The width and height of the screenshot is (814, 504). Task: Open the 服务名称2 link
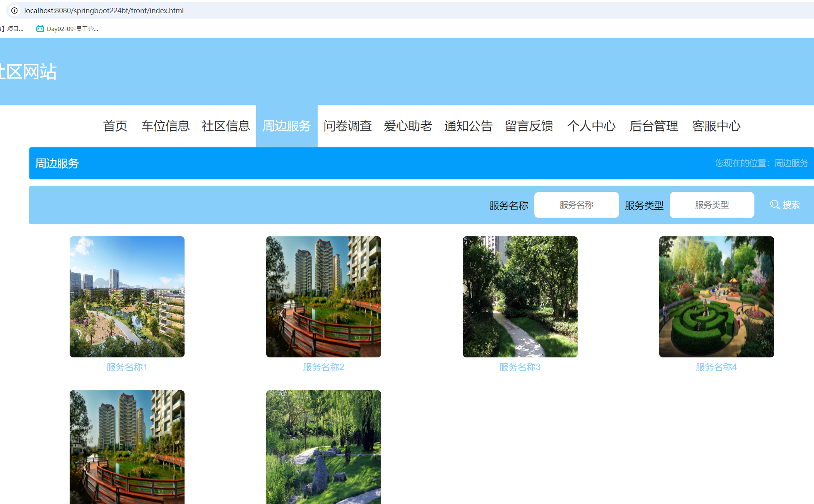[x=323, y=367]
